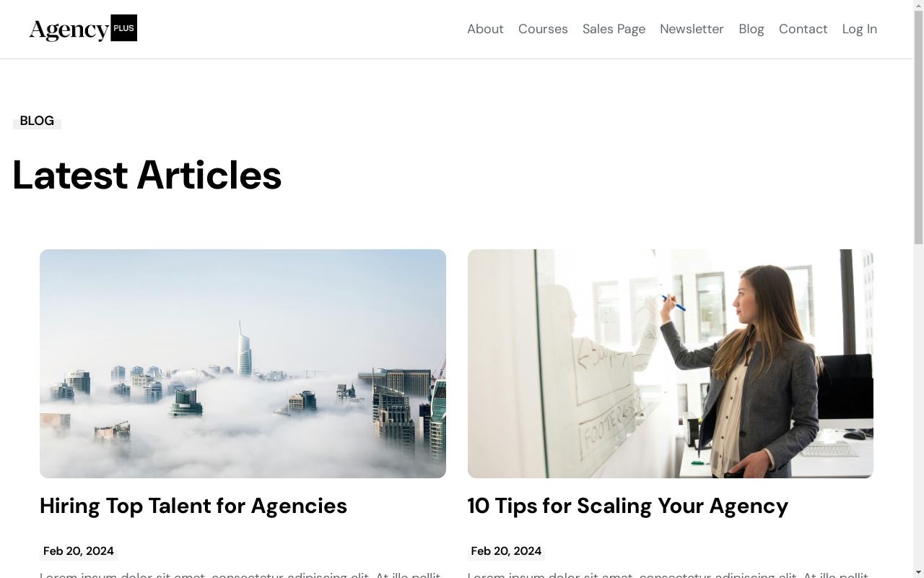Open the About page
The height and width of the screenshot is (578, 924).
pos(485,29)
